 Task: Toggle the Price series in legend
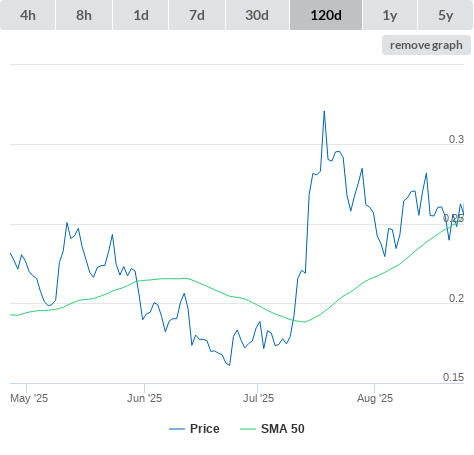click(205, 429)
